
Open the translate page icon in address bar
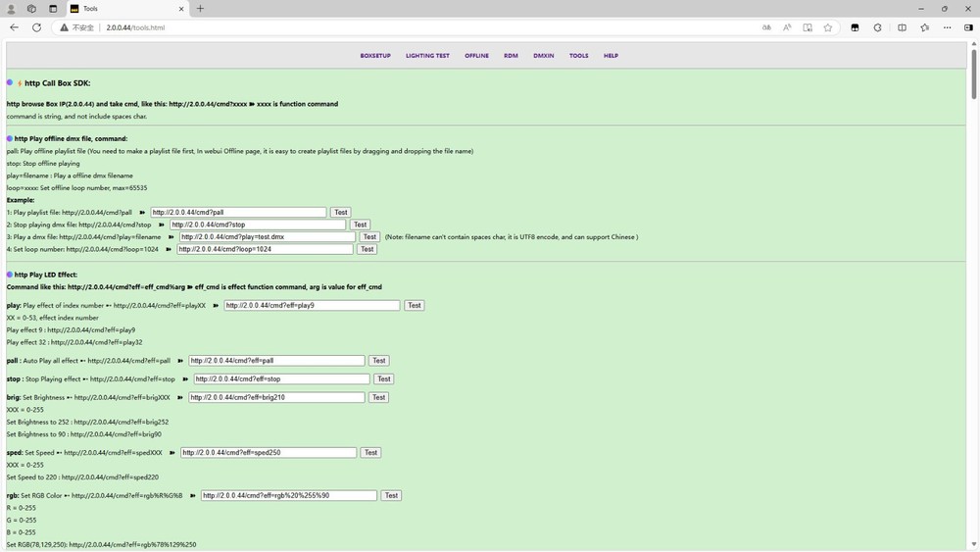click(766, 27)
